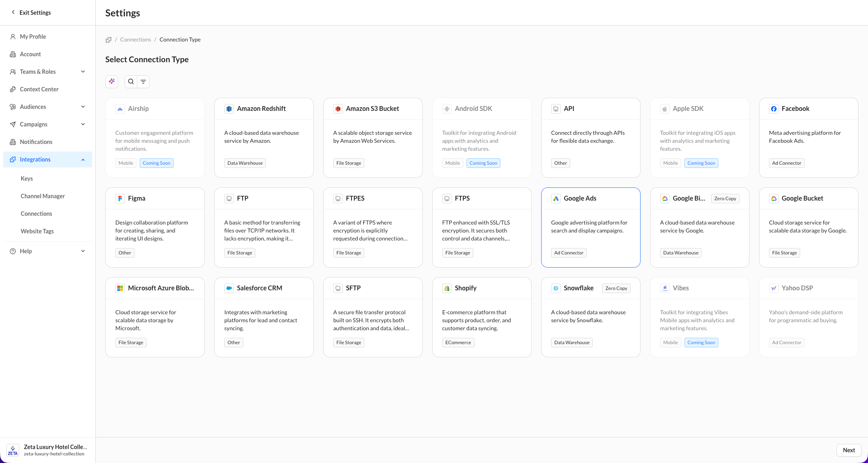This screenshot has height=463, width=868.
Task: Choose the FTP connection card
Action: point(264,228)
